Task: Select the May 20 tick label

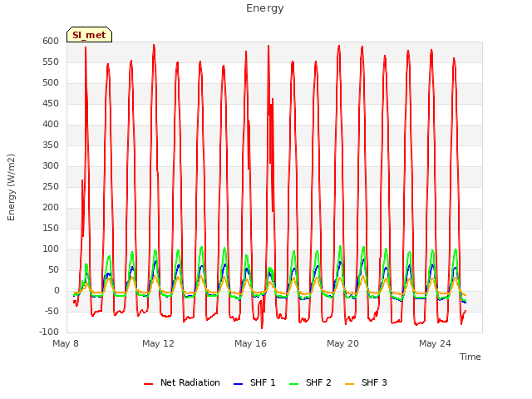Action: click(x=342, y=343)
